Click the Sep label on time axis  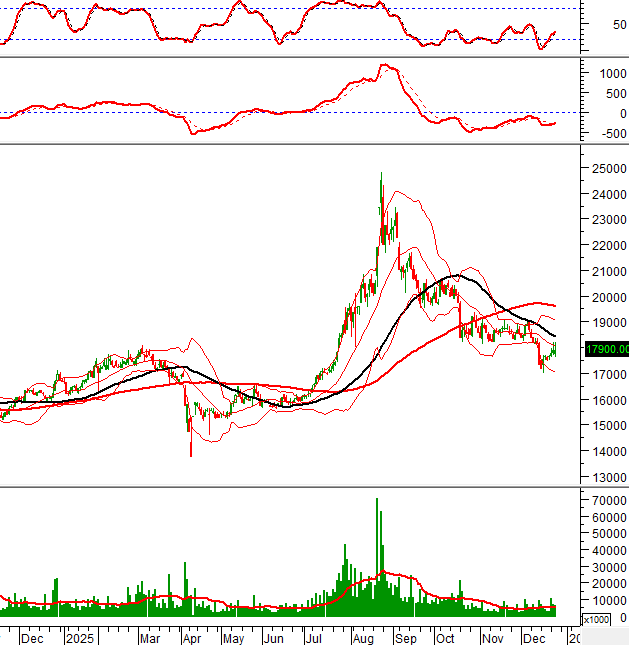pyautogui.click(x=406, y=636)
